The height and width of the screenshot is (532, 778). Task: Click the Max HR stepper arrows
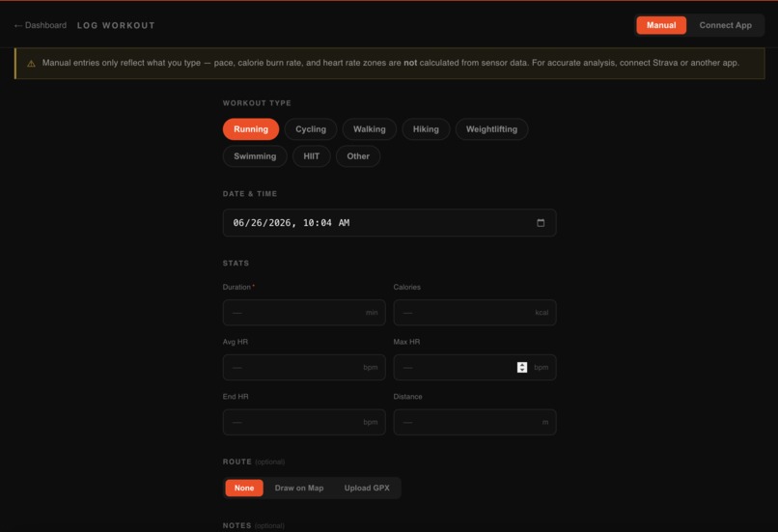point(521,367)
